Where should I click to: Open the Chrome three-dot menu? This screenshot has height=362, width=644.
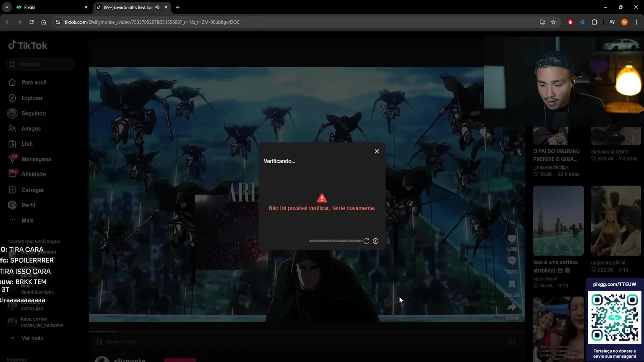[636, 22]
